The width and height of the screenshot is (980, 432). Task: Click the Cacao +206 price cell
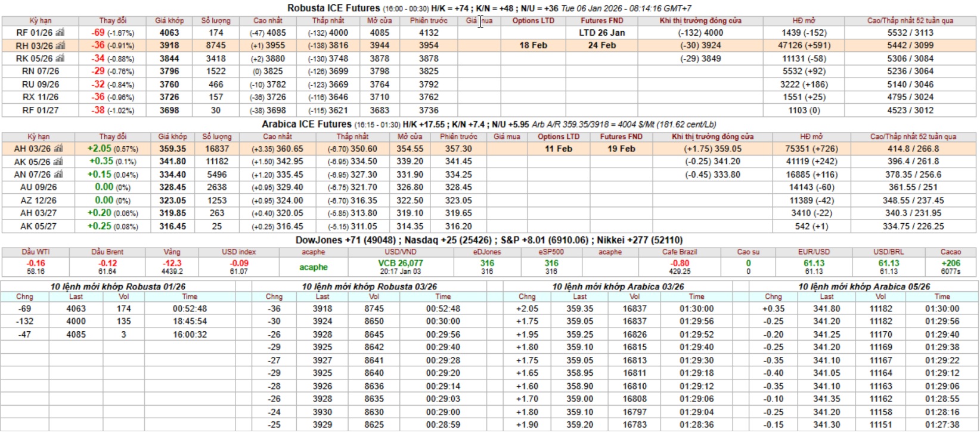(950, 263)
